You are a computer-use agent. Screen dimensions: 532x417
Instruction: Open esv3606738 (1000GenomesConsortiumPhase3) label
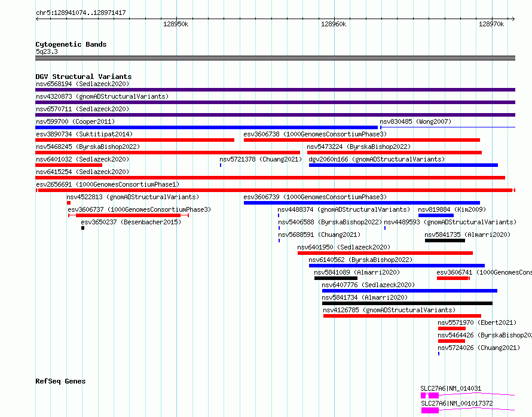(315, 134)
